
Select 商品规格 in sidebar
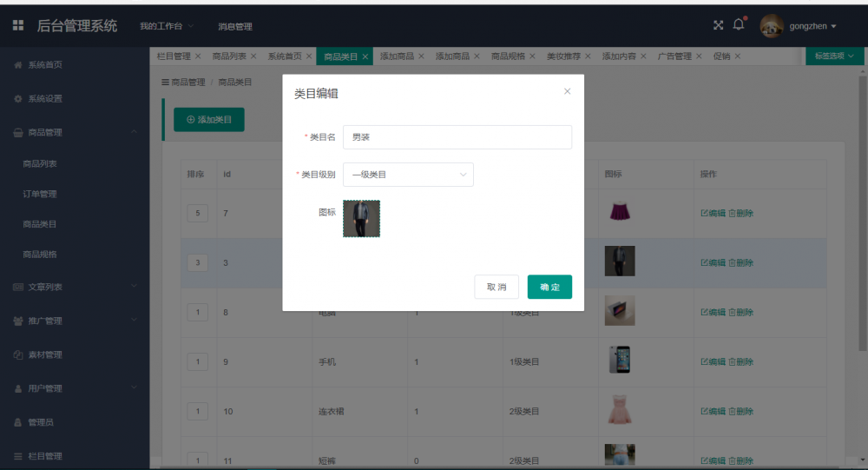coord(40,255)
